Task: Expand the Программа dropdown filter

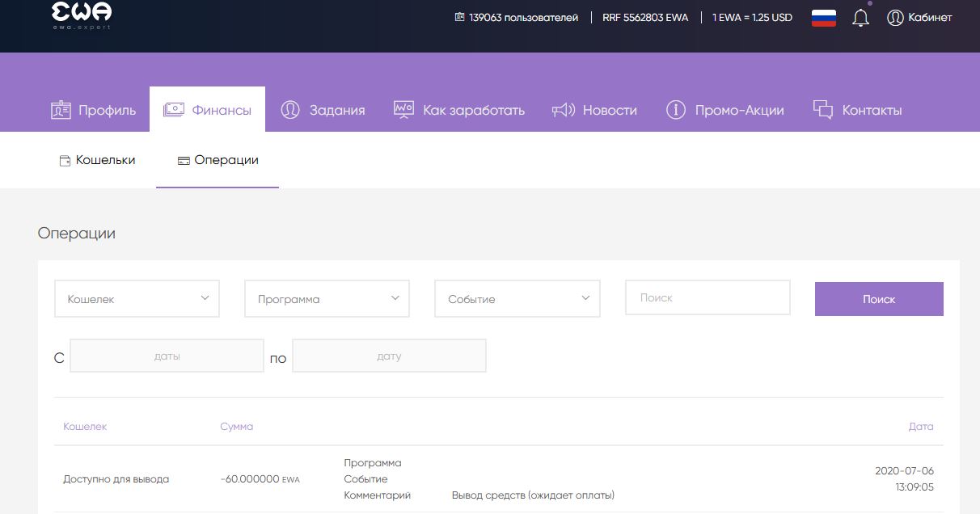Action: coord(327,299)
